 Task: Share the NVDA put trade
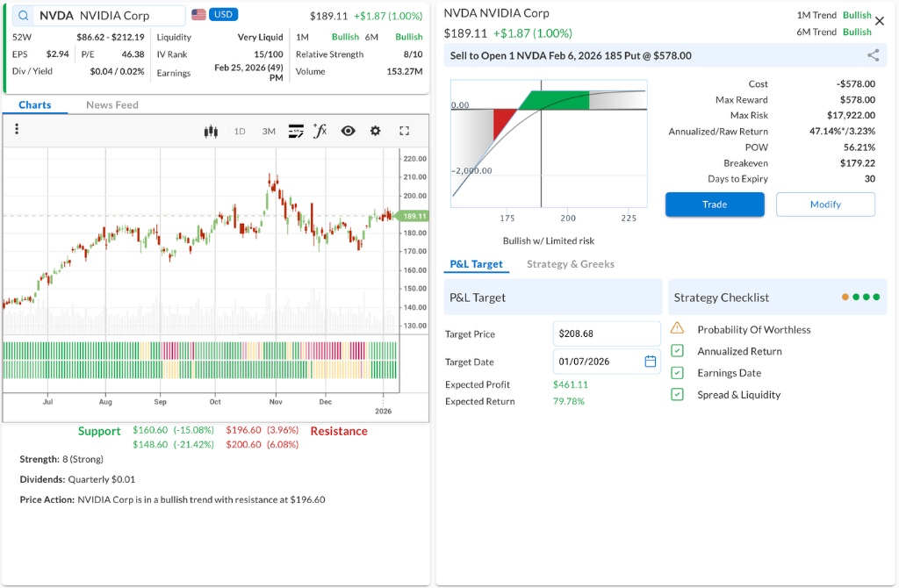tap(873, 55)
